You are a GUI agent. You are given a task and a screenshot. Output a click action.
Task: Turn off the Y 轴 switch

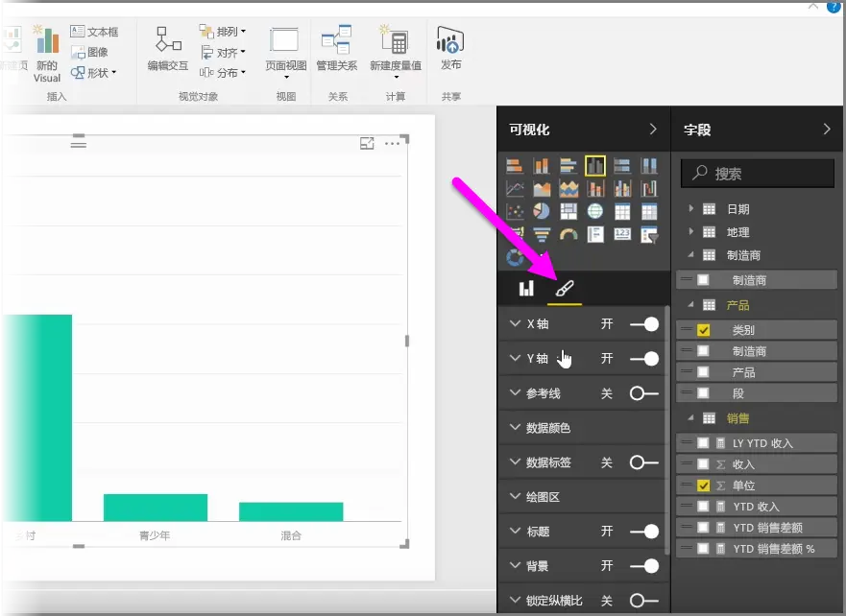pos(644,359)
